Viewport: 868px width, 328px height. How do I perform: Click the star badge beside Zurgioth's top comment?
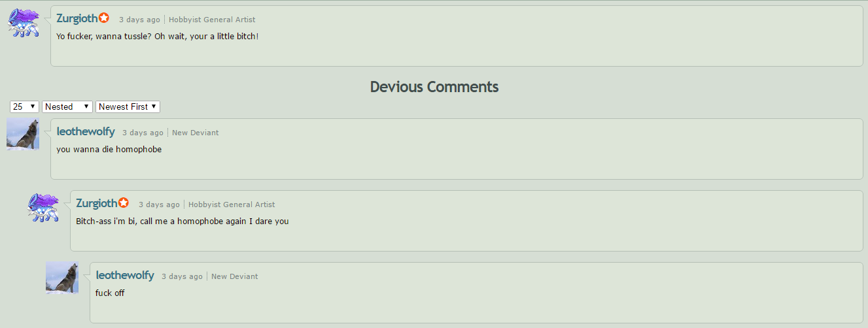click(x=104, y=18)
